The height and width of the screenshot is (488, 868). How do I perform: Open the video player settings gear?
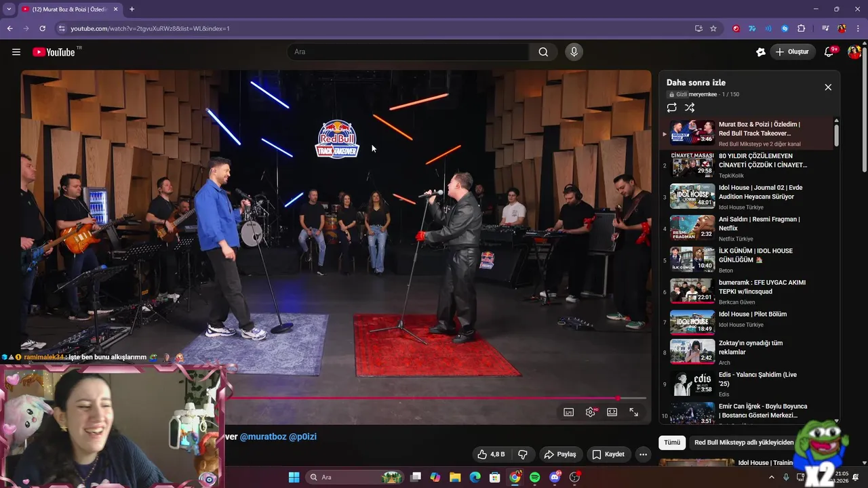[x=591, y=412]
